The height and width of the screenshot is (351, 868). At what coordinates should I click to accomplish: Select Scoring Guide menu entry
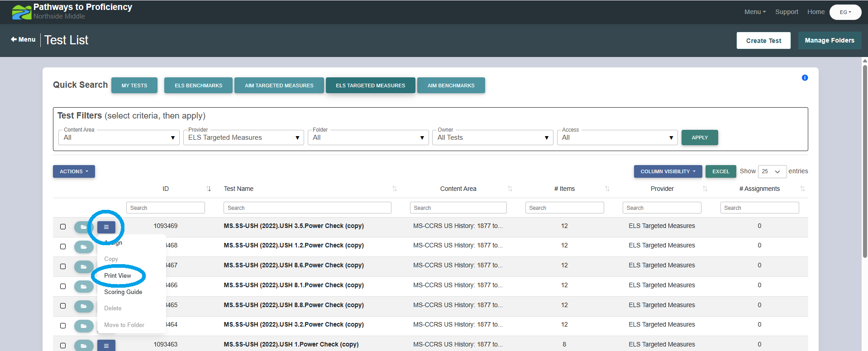pyautogui.click(x=123, y=292)
